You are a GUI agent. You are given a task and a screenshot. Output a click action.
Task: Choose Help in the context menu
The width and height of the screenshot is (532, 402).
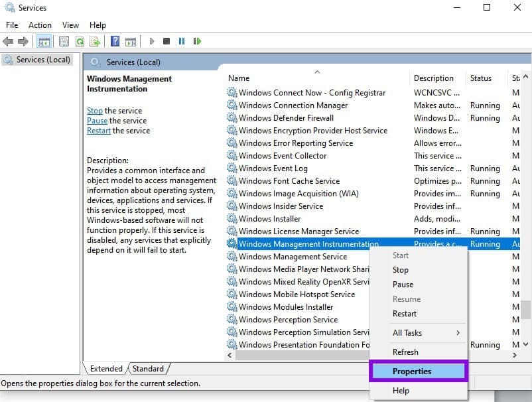tap(419, 391)
